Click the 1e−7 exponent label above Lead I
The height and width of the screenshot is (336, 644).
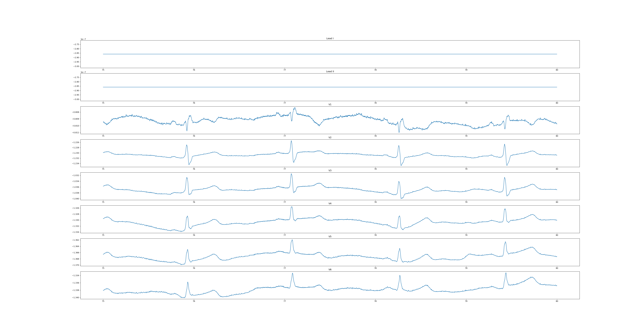point(83,39)
